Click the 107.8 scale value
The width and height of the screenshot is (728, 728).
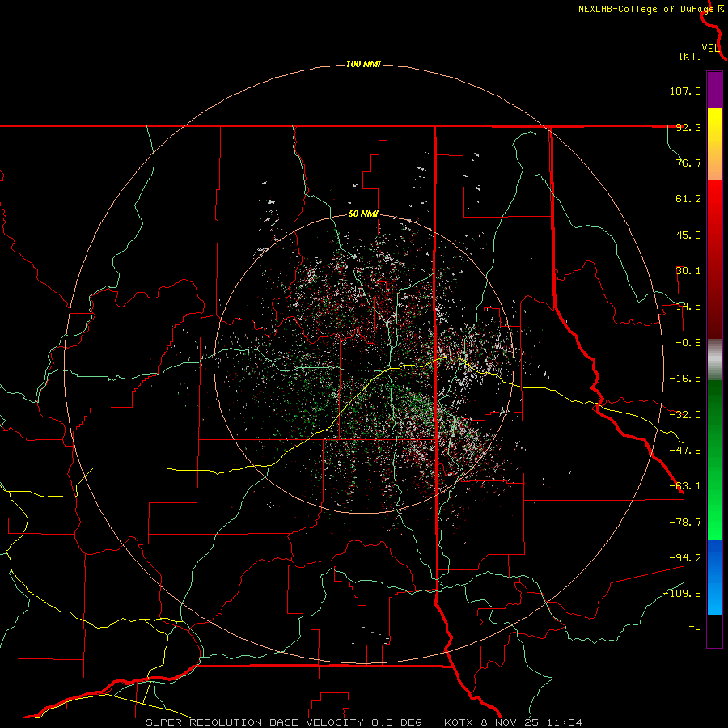coord(685,91)
